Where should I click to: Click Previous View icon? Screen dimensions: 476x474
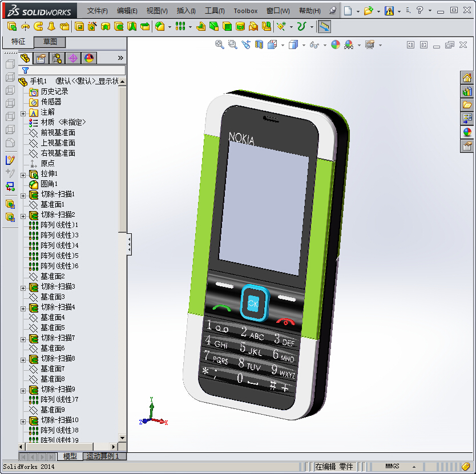click(246, 45)
